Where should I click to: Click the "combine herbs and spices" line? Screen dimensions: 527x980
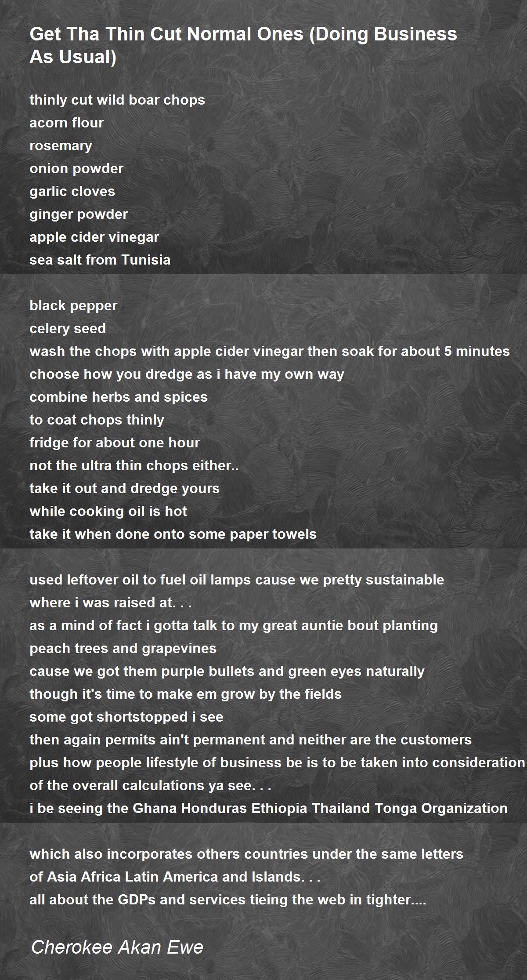pos(119,397)
